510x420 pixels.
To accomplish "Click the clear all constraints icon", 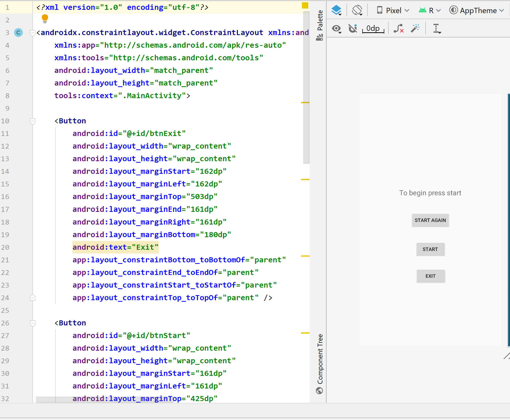I will [x=399, y=29].
